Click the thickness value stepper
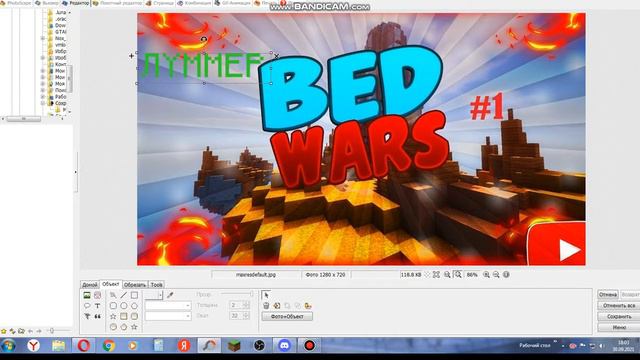Viewport: 640px width, 360px height. pos(246,305)
